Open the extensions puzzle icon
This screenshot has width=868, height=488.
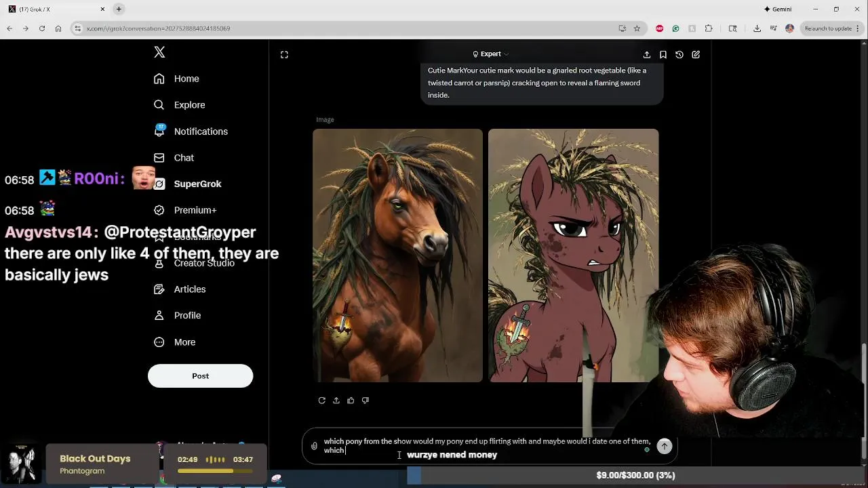coord(709,28)
